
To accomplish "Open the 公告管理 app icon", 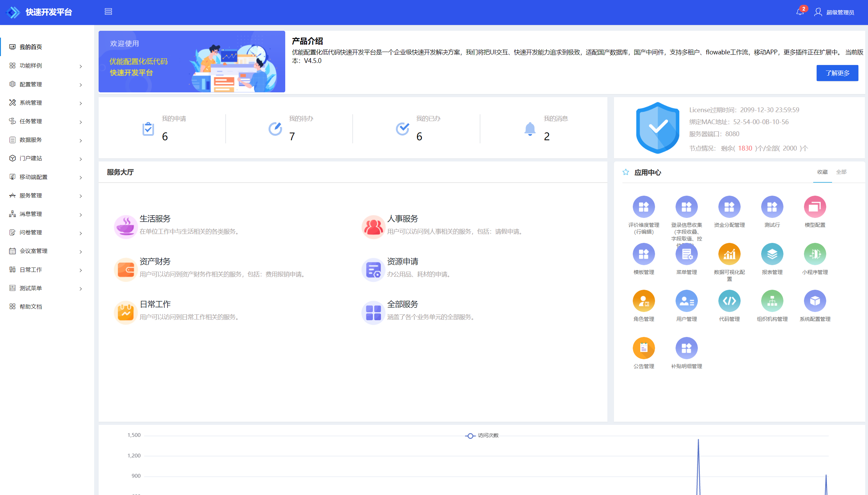I will coord(643,348).
